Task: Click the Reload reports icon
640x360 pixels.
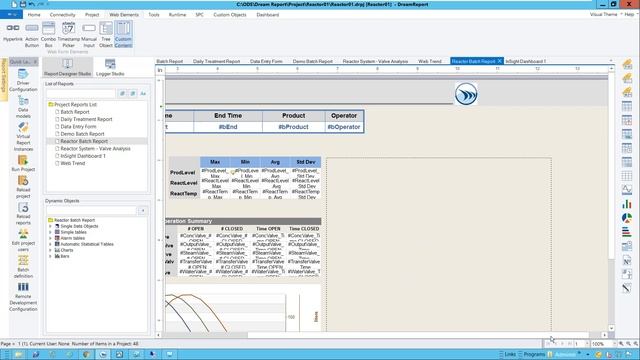Action: (23, 213)
